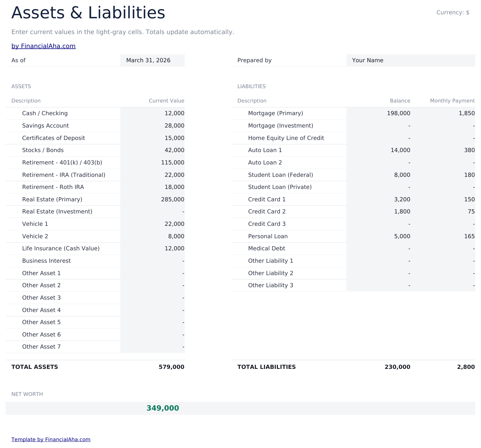Click the Business Interest value cell
Image resolution: width=481 pixels, height=448 pixels.
152,261
